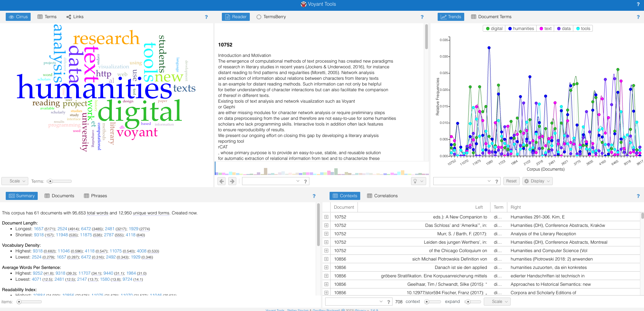Image resolution: width=644 pixels, height=311 pixels.
Task: Open the Correlations tab
Action: 382,196
